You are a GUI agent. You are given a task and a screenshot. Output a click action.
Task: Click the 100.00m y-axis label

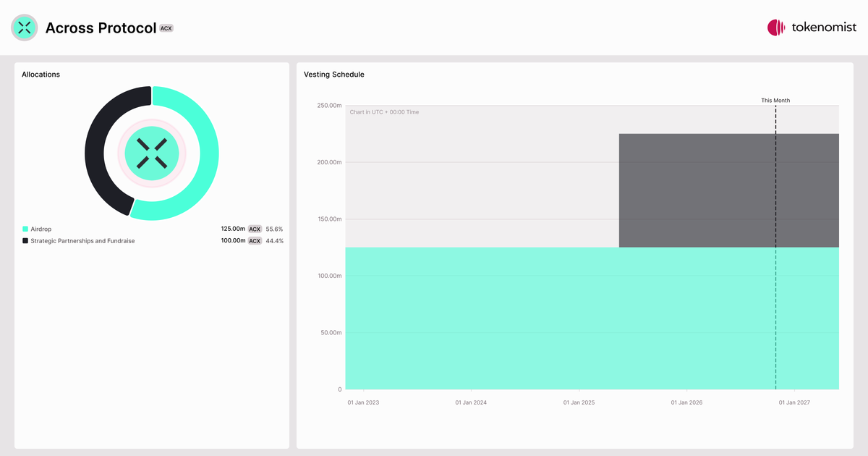[x=329, y=276]
